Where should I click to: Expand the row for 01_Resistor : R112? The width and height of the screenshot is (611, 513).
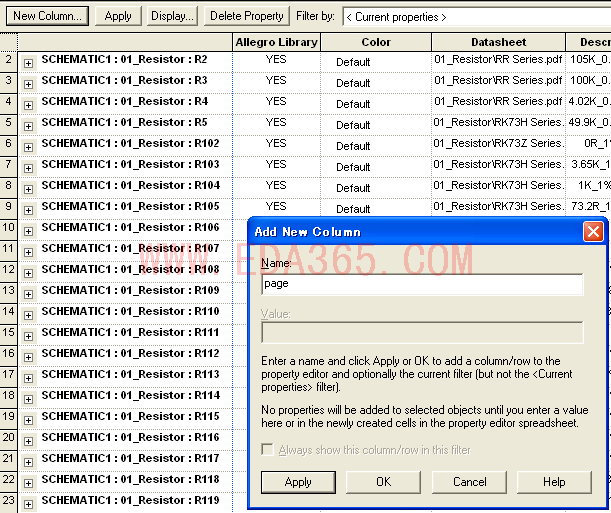(x=28, y=358)
